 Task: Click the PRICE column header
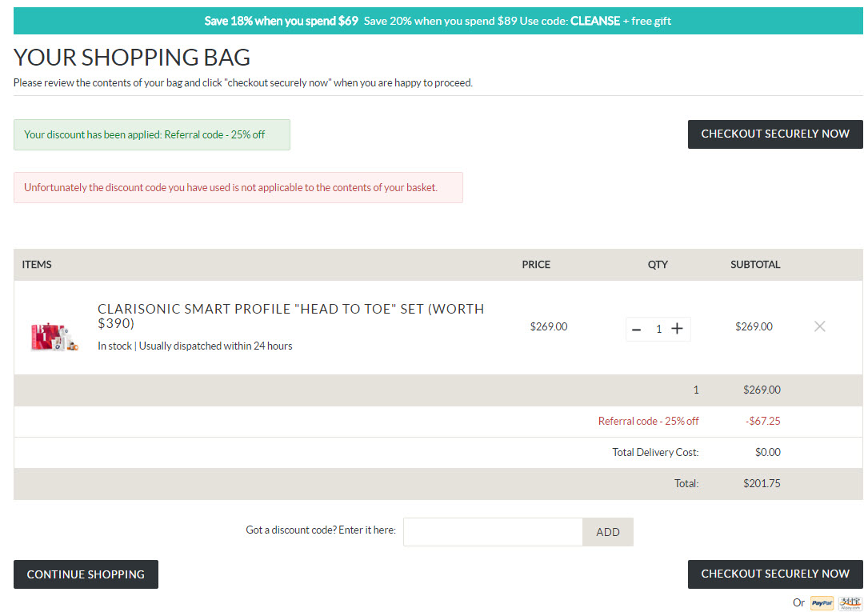pos(536,265)
